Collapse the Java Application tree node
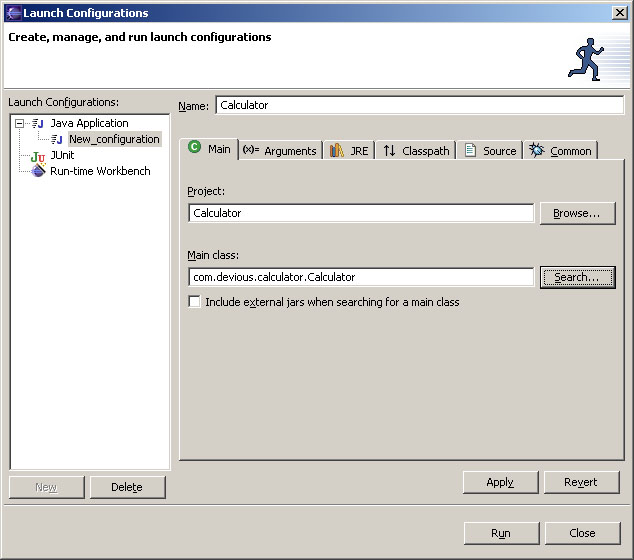Image resolution: width=634 pixels, height=560 pixels. coord(19,123)
